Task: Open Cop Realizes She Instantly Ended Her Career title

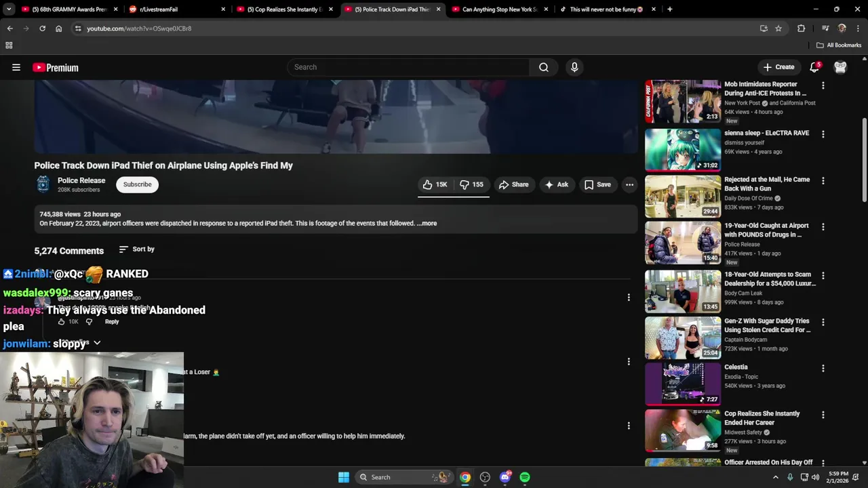Action: [762, 418]
